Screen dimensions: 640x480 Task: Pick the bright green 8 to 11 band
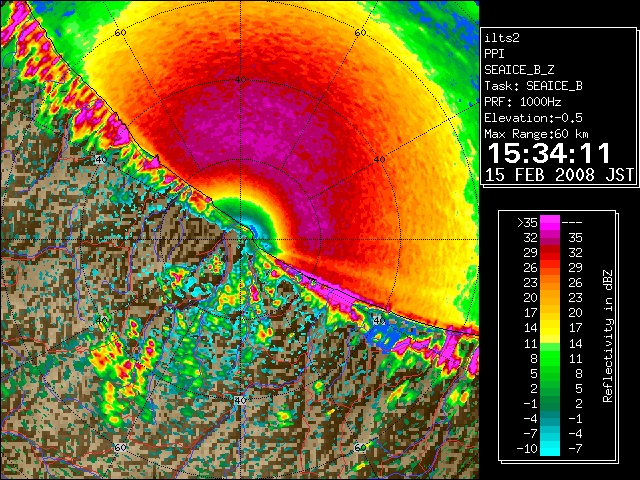tap(550, 358)
